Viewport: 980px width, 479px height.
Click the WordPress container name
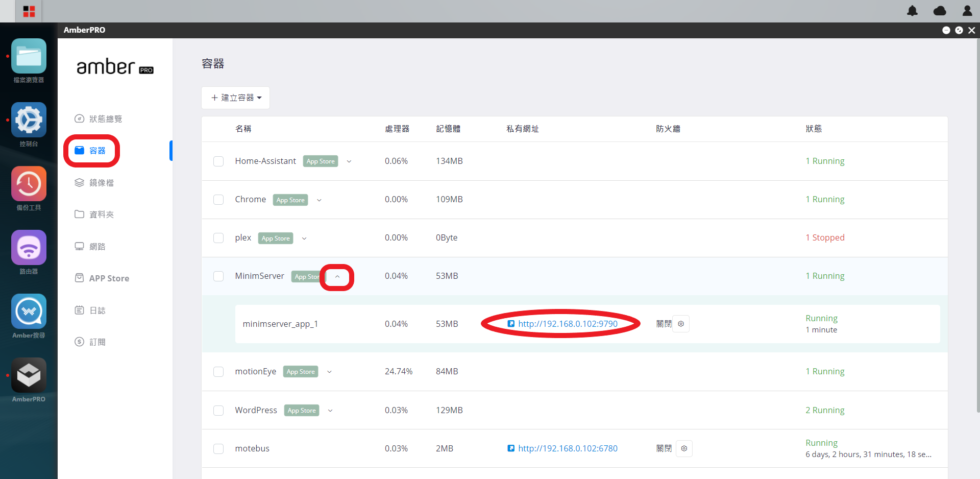pos(256,410)
